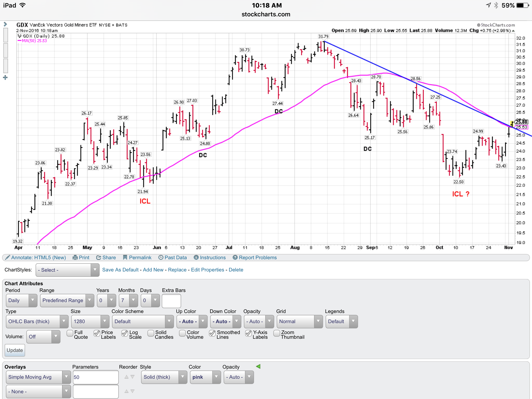Click the Save As Default link
The image size is (532, 399).
pyautogui.click(x=120, y=270)
